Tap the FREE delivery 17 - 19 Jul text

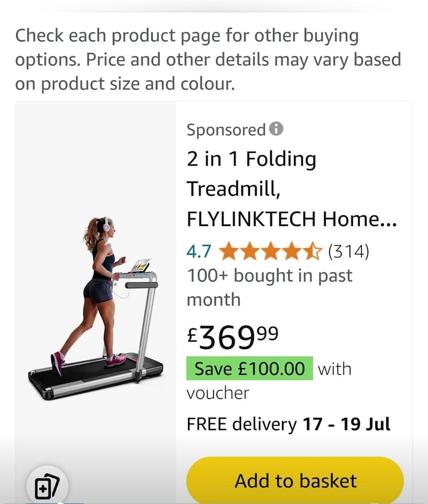289,424
